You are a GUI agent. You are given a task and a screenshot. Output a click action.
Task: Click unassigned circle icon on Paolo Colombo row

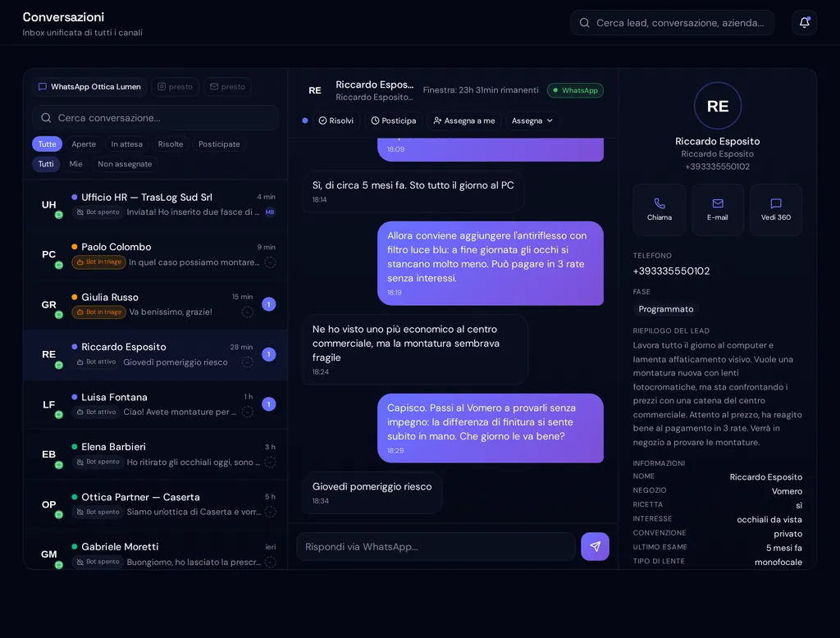click(271, 262)
